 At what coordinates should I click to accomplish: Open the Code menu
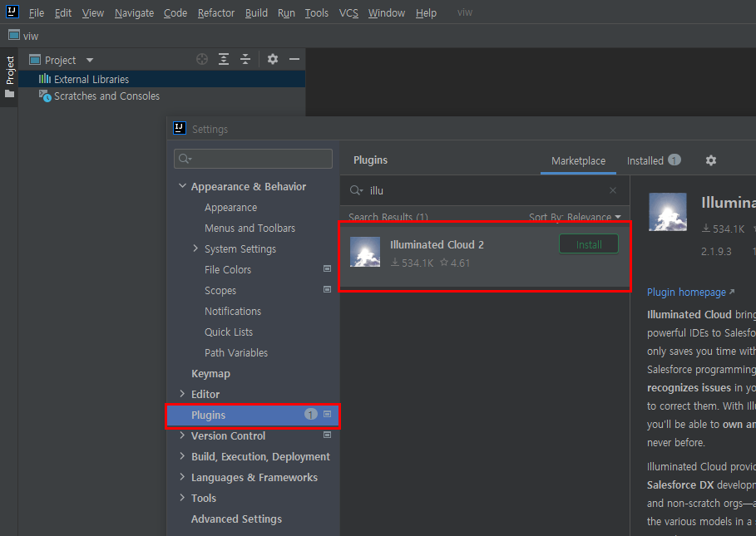click(x=175, y=13)
